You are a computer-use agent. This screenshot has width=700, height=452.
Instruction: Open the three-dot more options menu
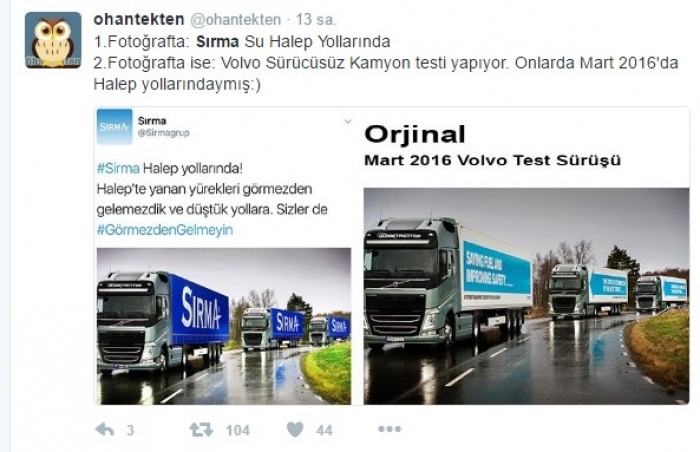click(x=389, y=429)
